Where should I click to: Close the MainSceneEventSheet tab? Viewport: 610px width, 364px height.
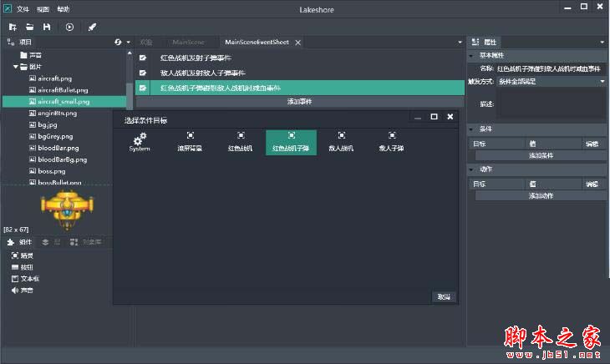click(297, 43)
